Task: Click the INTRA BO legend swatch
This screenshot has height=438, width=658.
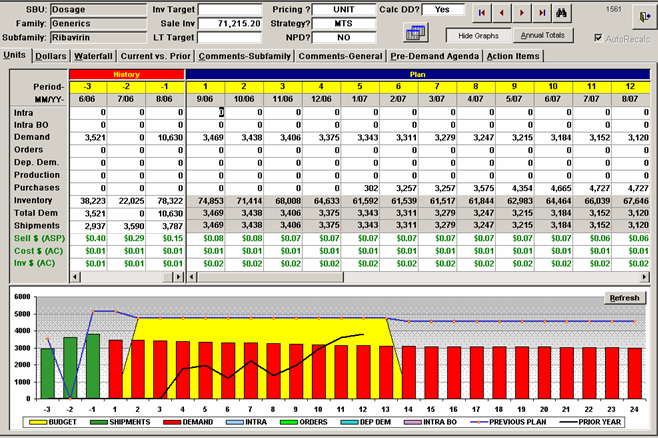Action: pyautogui.click(x=412, y=422)
